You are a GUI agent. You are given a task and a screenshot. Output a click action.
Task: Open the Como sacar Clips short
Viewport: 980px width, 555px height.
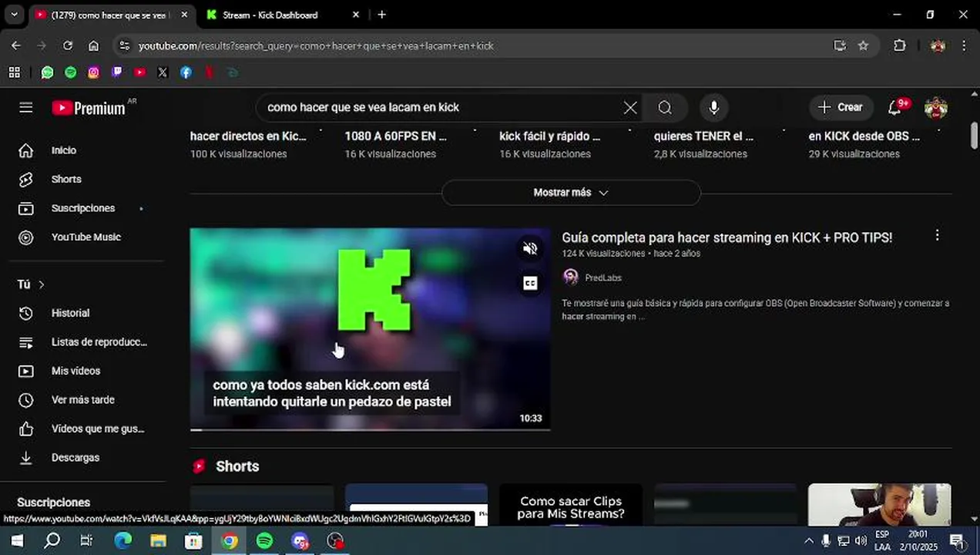[x=571, y=504]
